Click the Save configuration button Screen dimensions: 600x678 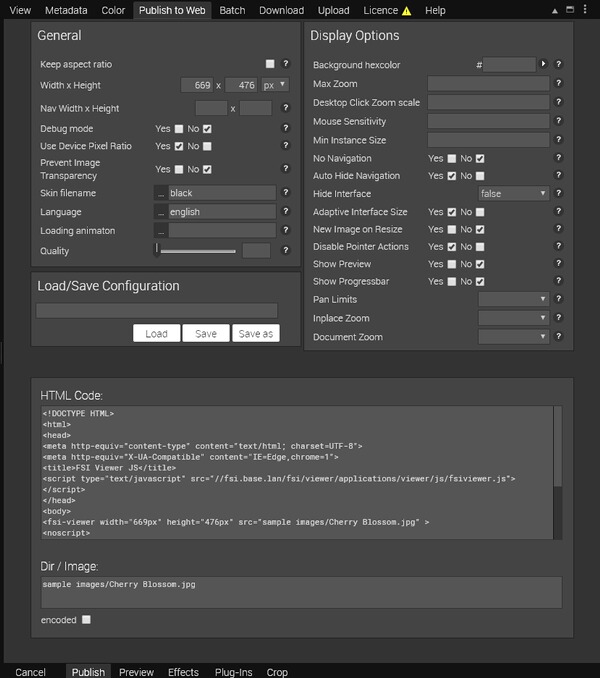click(x=206, y=333)
